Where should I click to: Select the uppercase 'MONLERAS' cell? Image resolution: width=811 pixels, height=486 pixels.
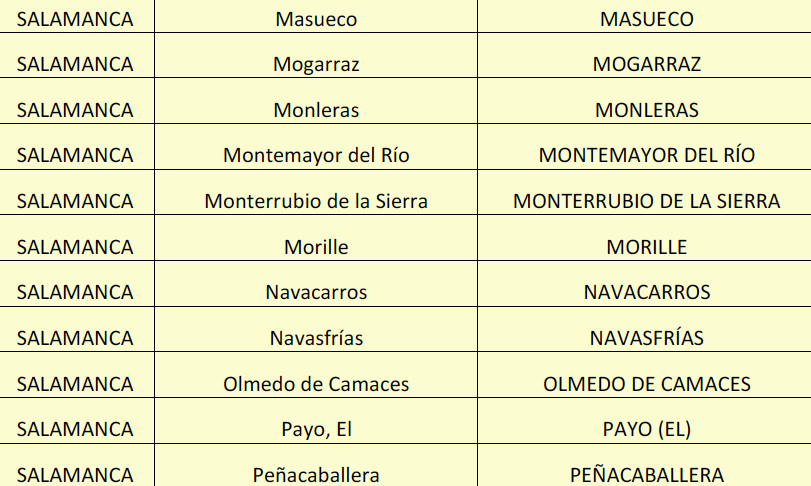(646, 110)
